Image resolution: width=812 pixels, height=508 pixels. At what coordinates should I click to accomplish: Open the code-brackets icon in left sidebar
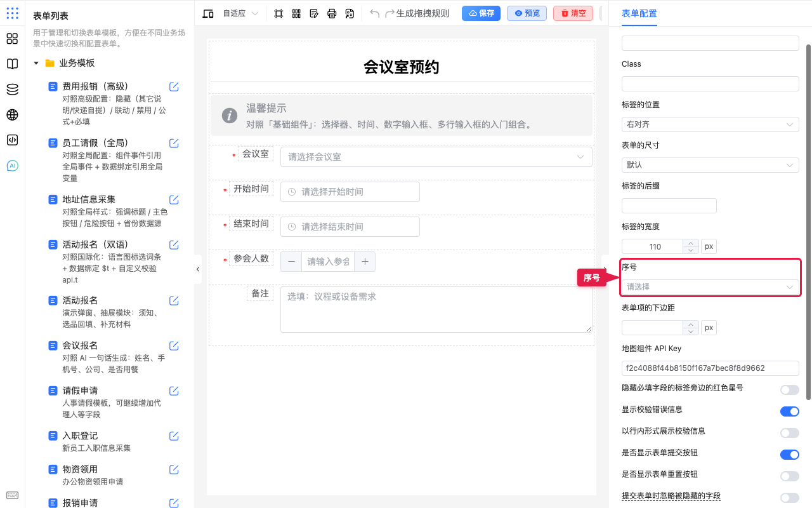coord(12,140)
